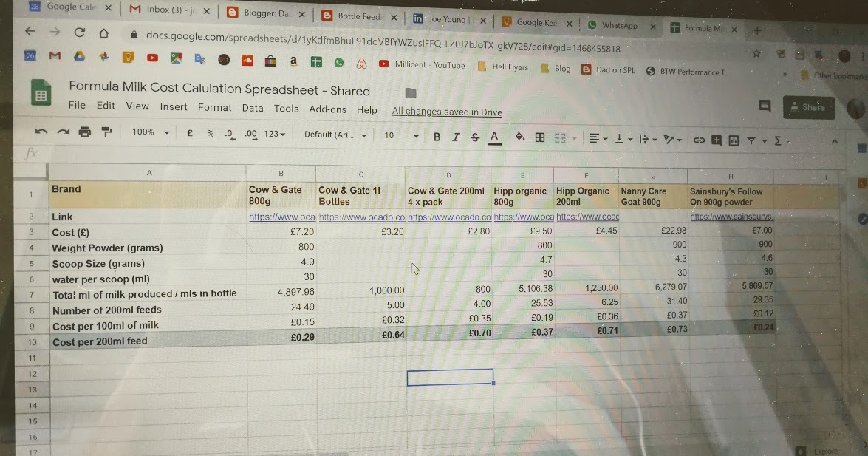Choose text color from the A icon
868x456 pixels.
(x=494, y=137)
